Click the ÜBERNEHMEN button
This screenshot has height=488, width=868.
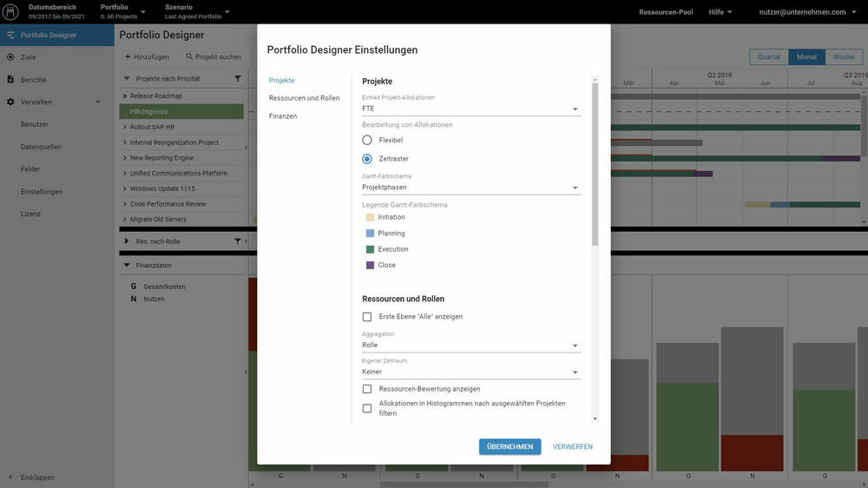coord(510,446)
